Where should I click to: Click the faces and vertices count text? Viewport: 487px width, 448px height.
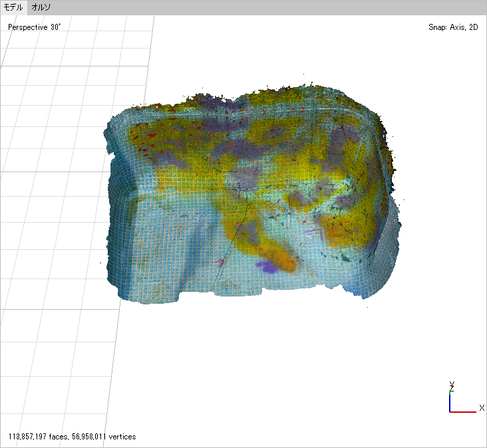point(72,437)
